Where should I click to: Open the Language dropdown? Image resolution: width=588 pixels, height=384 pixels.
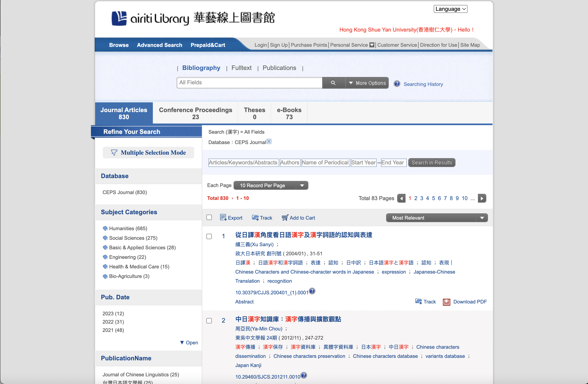450,9
